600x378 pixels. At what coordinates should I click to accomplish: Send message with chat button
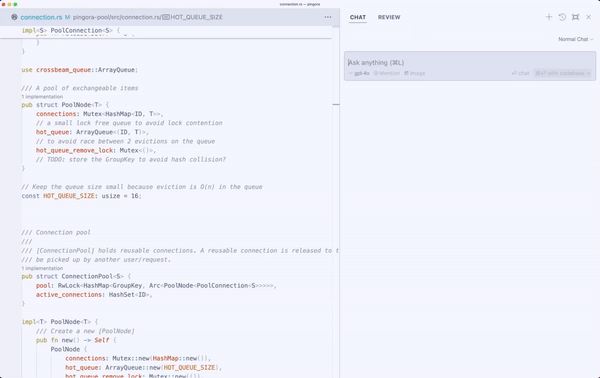click(520, 73)
